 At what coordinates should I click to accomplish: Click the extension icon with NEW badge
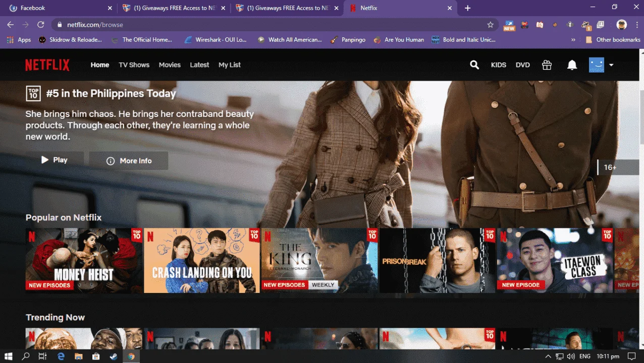(x=509, y=25)
